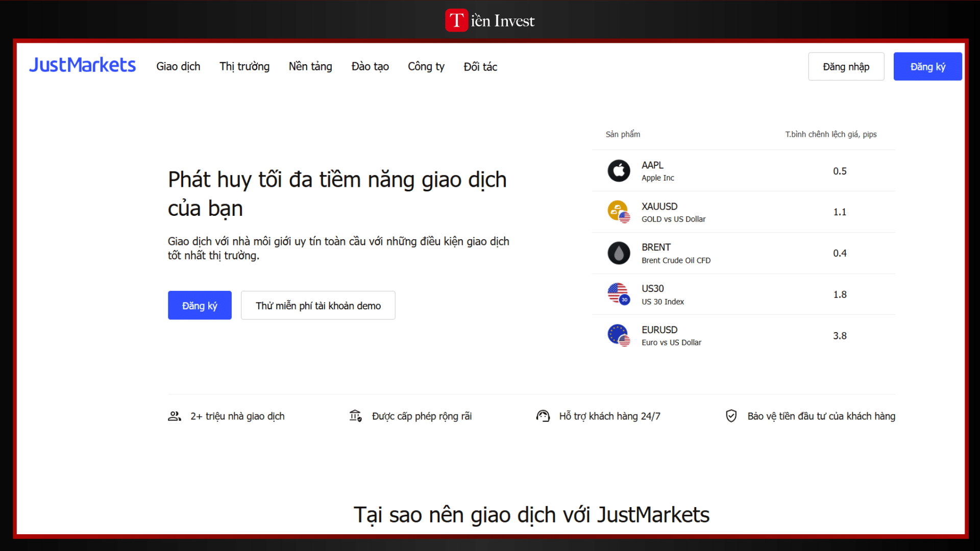Click the Tiền Invest red T logo
This screenshot has width=980, height=551.
click(x=456, y=20)
